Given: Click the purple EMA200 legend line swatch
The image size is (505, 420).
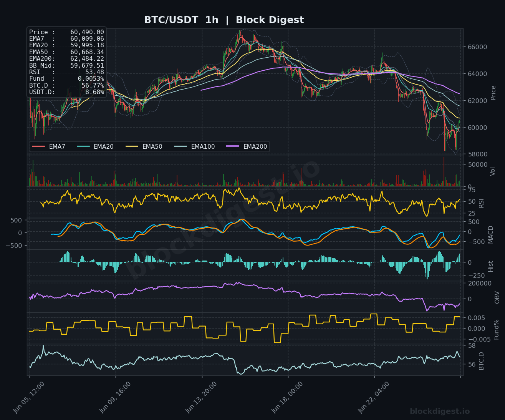Looking at the screenshot, I should point(233,147).
